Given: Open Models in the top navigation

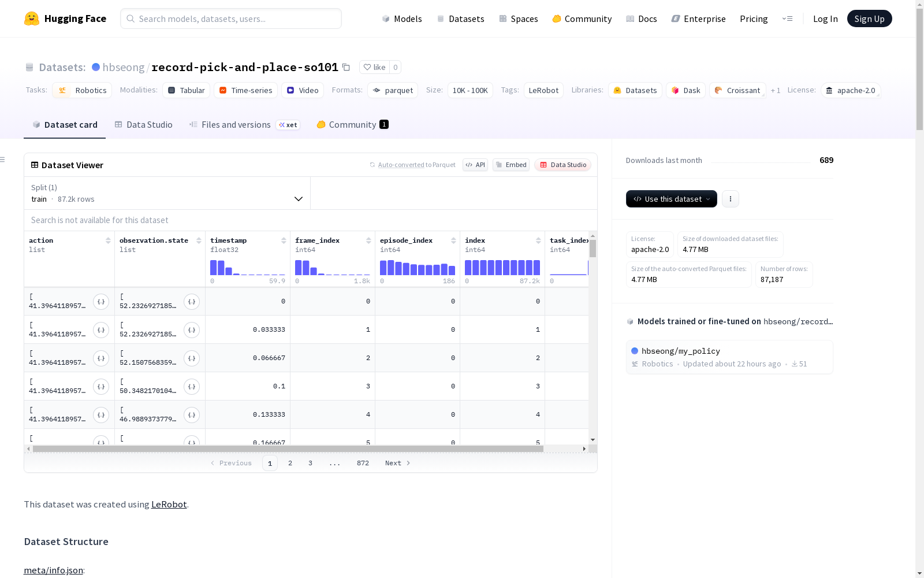Looking at the screenshot, I should (402, 18).
